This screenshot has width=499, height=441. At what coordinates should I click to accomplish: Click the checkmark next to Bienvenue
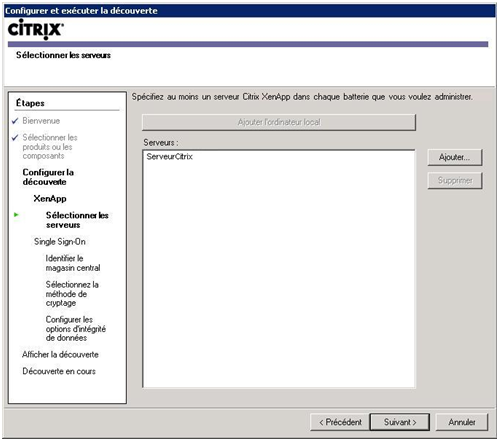[15, 121]
